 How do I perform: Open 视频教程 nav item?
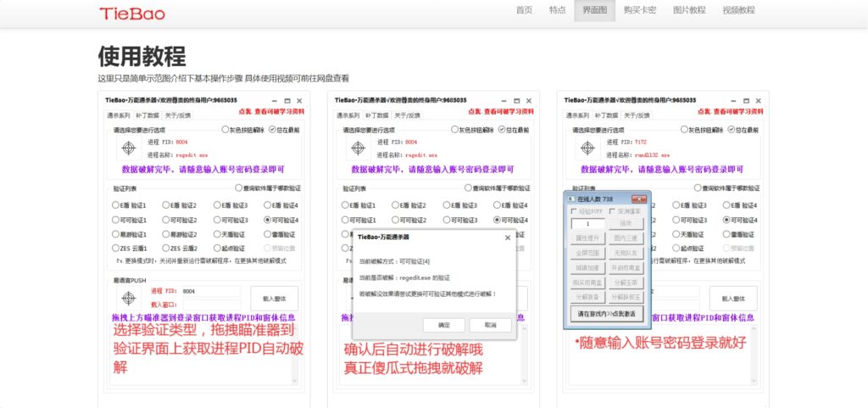(x=738, y=10)
